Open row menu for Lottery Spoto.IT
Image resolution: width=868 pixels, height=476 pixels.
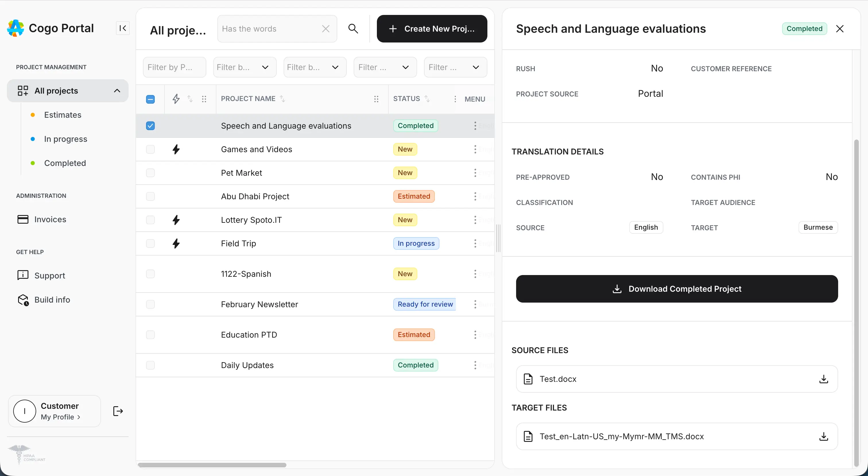(x=475, y=220)
